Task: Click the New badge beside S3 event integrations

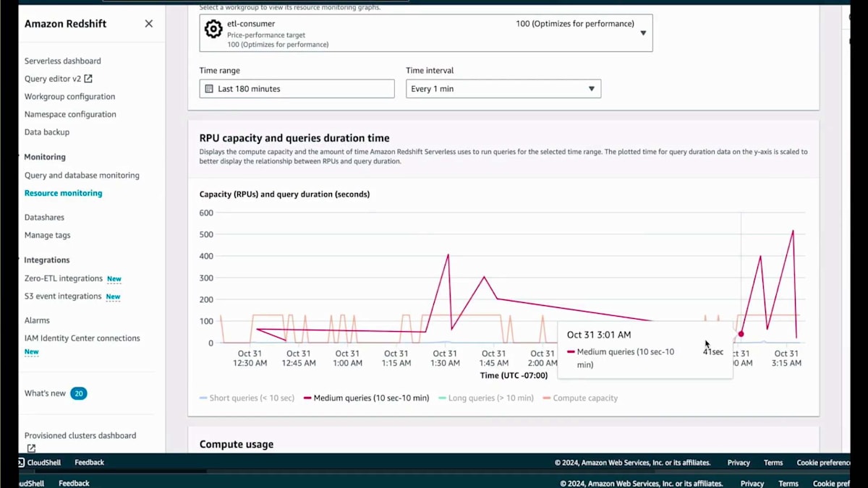Action: click(x=114, y=296)
